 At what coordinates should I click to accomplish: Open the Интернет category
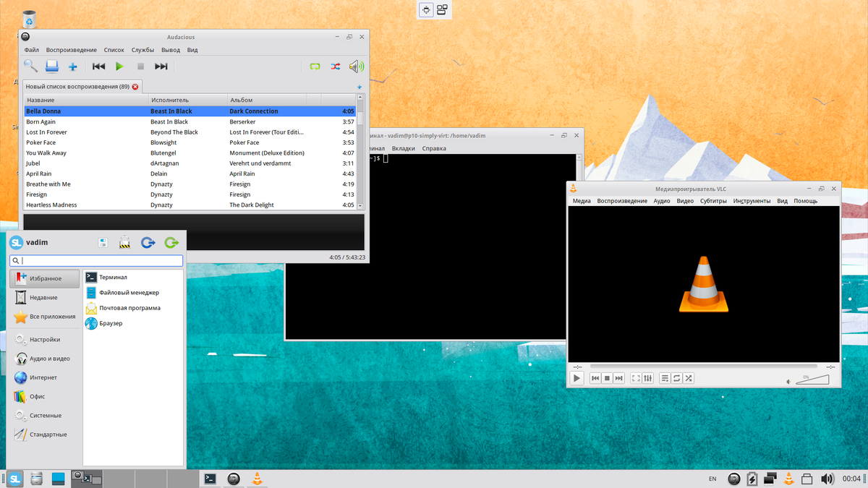[x=45, y=377]
